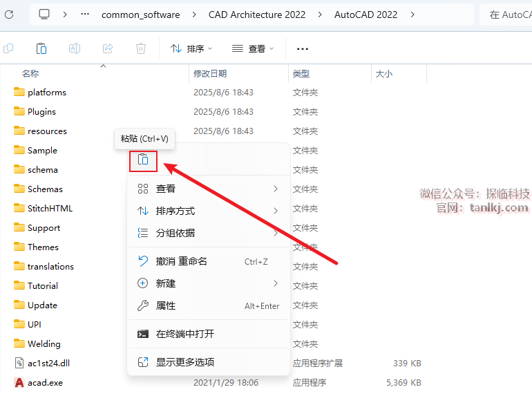This screenshot has height=396, width=532.
Task: Expand chevron after common_software breadcrumb
Action: pos(194,15)
